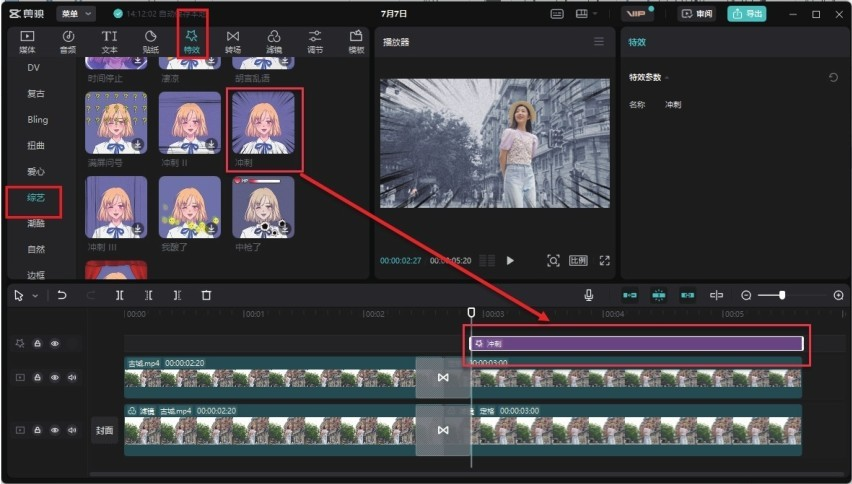The image size is (852, 484).
Task: Open the 转场 transitions tab
Action: tap(233, 41)
